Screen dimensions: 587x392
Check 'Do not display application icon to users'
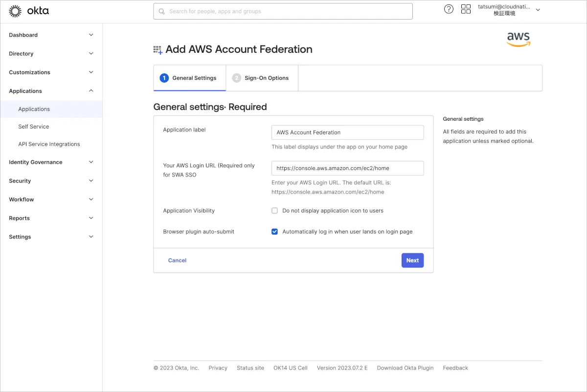pyautogui.click(x=275, y=211)
